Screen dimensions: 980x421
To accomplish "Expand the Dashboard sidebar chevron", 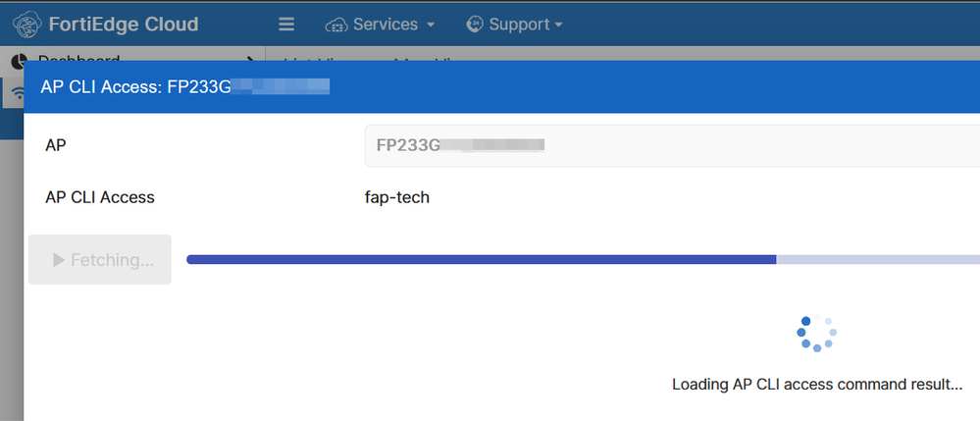I will 252,62.
